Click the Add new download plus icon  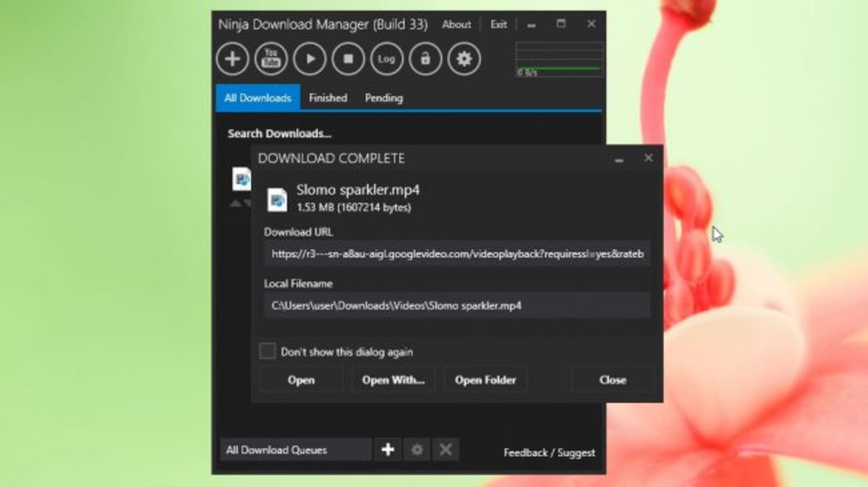pos(231,59)
